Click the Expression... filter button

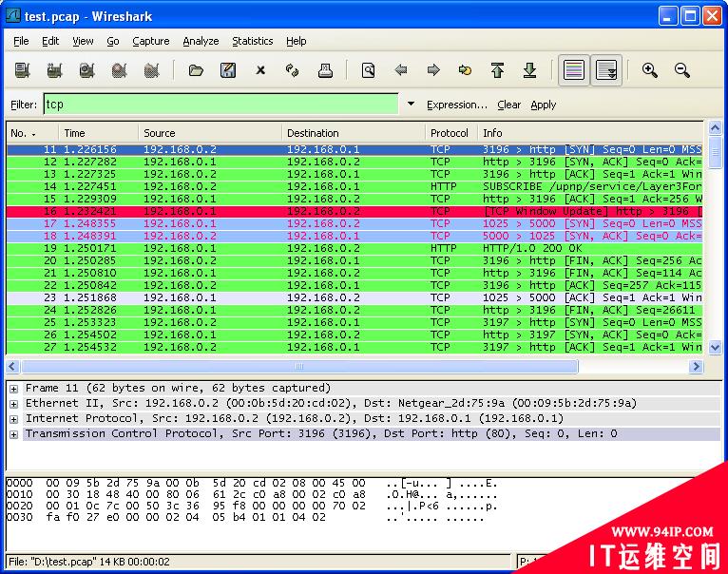point(457,105)
